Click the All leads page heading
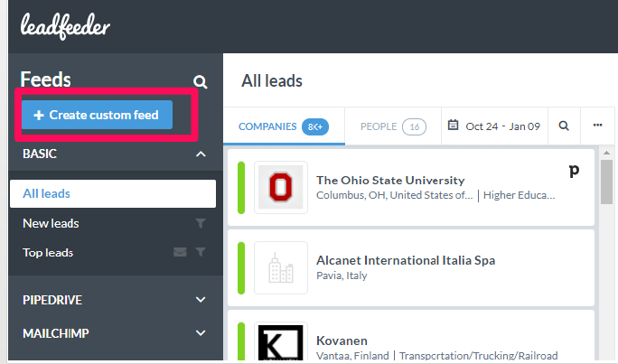618x364 pixels. [x=272, y=80]
